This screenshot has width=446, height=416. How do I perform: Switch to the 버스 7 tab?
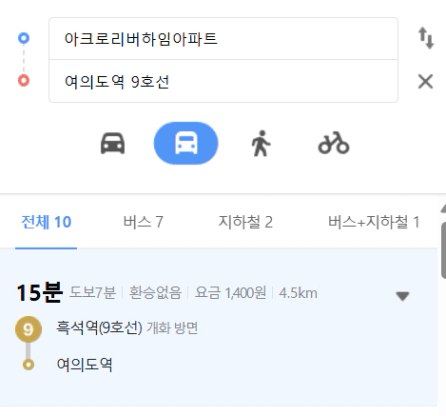[x=143, y=222]
